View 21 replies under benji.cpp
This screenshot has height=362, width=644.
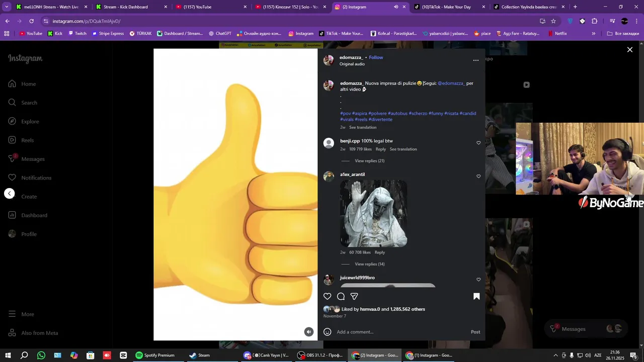pyautogui.click(x=369, y=161)
